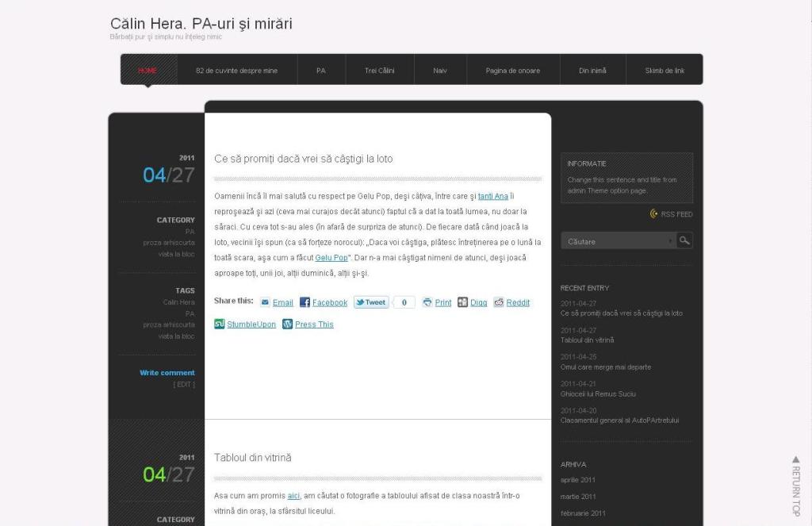Click the Print share icon
The height and width of the screenshot is (526, 812).
click(x=427, y=302)
